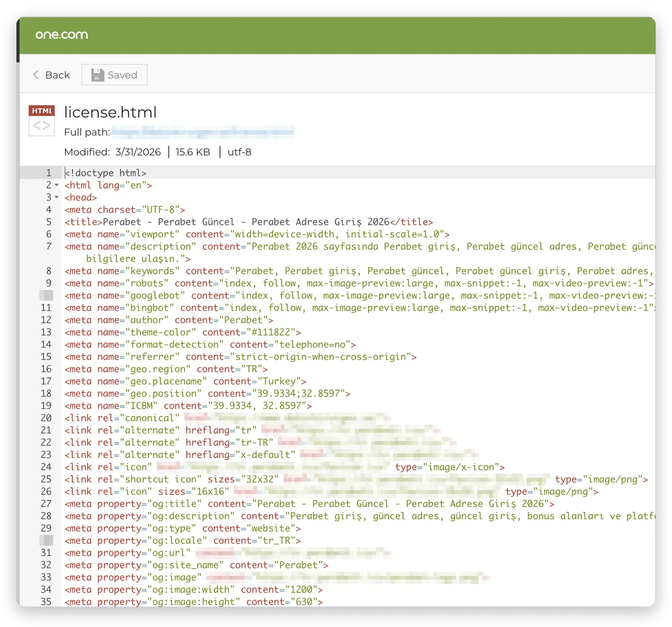The height and width of the screenshot is (627, 672).
Task: Click the ICBM meta tag line
Action: coord(188,406)
